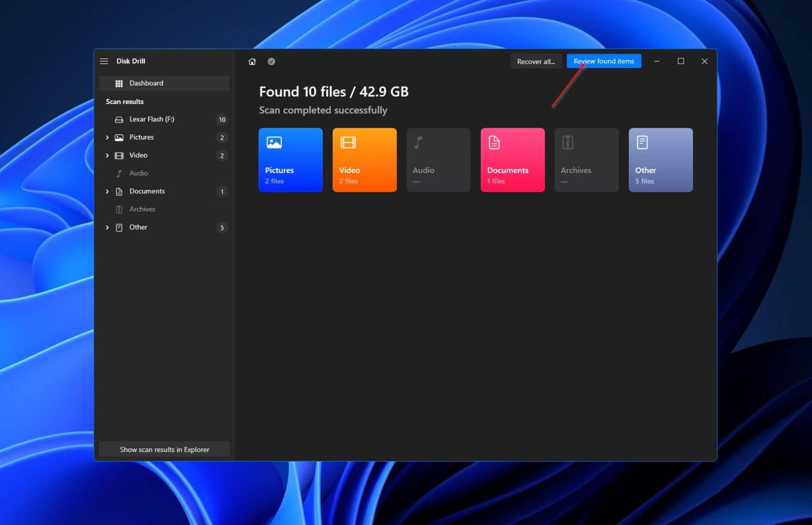
Task: Click the Home icon in toolbar
Action: (252, 61)
